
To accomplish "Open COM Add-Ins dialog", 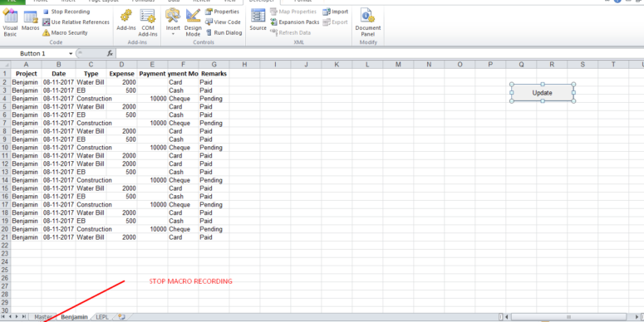I will click(x=148, y=23).
